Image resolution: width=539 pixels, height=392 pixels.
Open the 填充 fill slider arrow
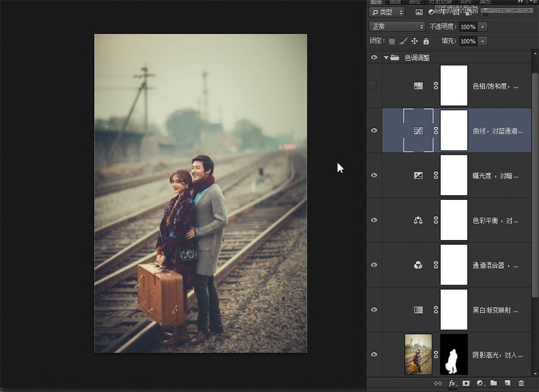(x=483, y=41)
